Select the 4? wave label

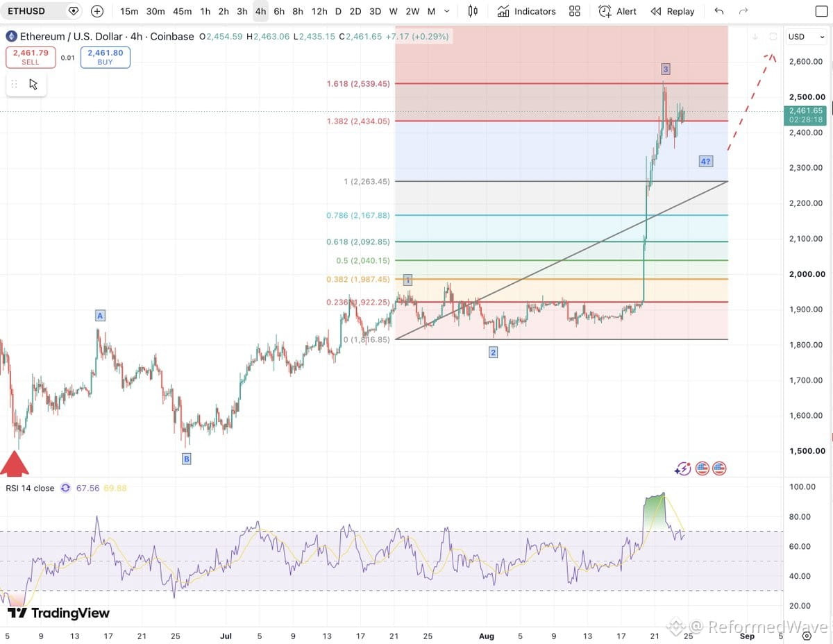tap(706, 162)
